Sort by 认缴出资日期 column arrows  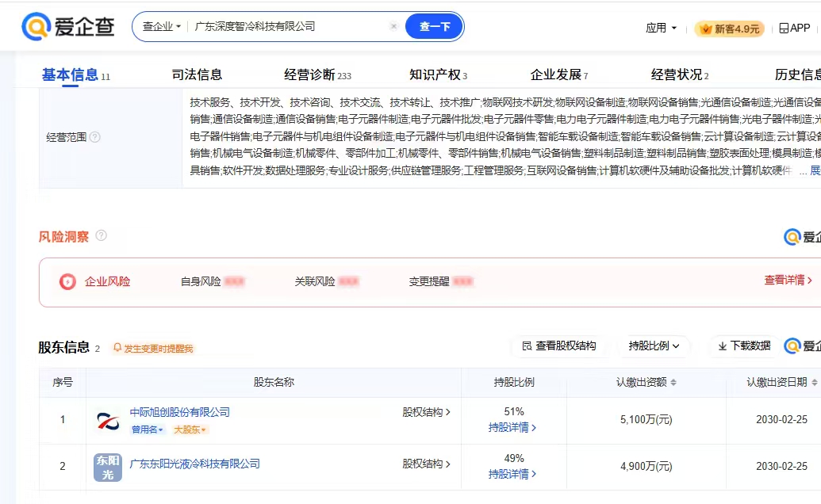tap(814, 382)
